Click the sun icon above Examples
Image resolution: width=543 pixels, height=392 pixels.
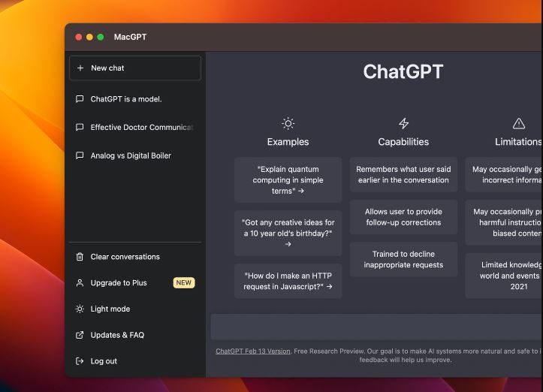point(288,123)
